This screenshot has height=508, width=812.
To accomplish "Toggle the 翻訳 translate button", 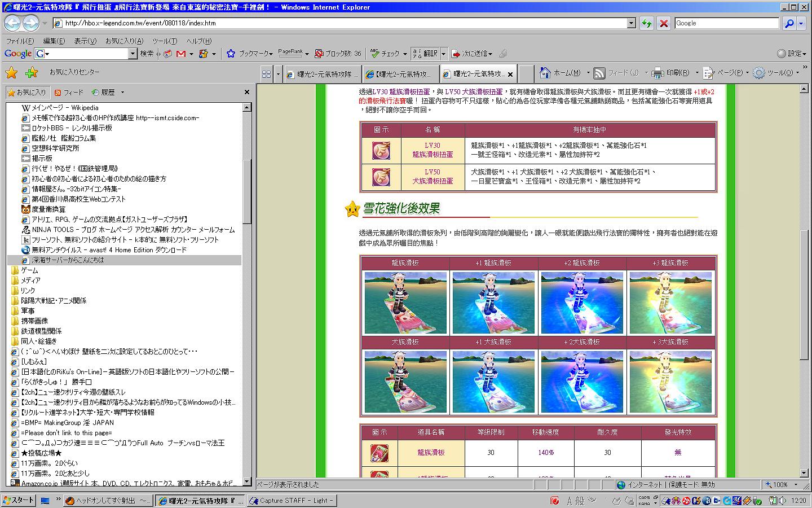I will tap(425, 54).
